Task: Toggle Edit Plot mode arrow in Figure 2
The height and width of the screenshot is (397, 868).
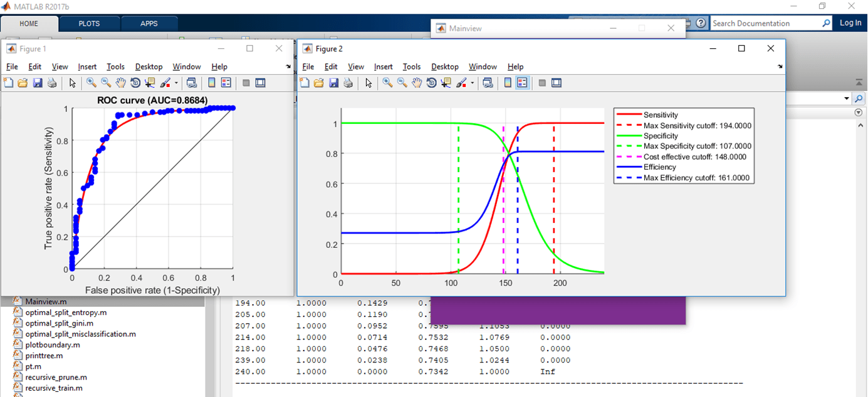Action: [x=368, y=82]
